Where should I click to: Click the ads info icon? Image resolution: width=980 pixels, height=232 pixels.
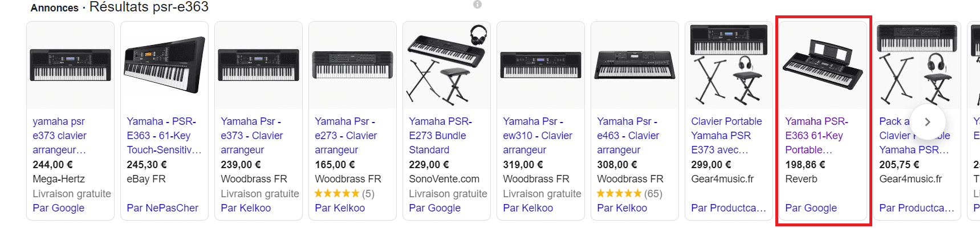[477, 5]
